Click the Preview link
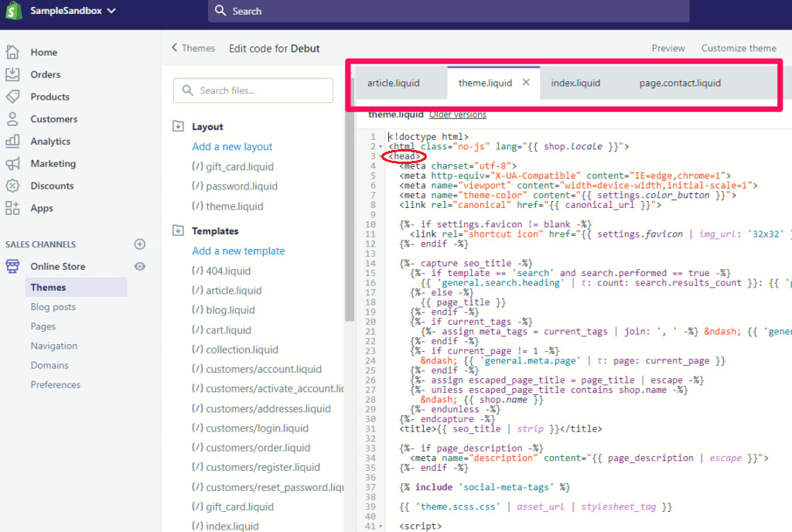792x532 pixels. coord(667,48)
